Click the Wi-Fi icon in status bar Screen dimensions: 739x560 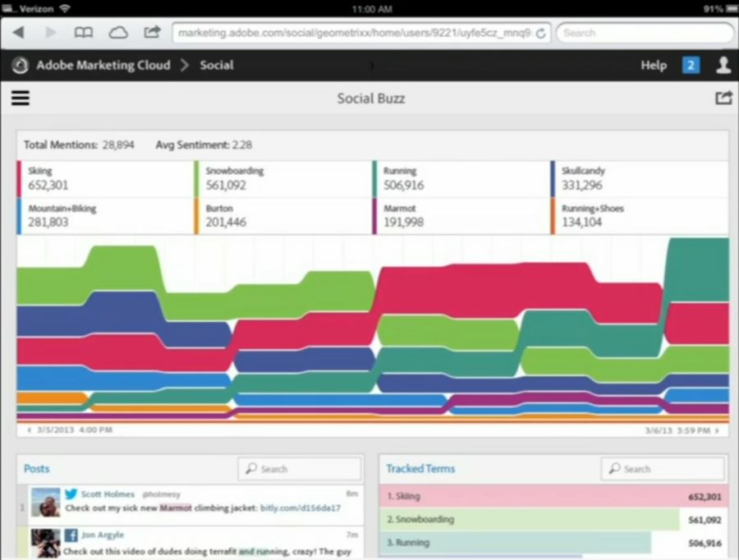point(65,8)
